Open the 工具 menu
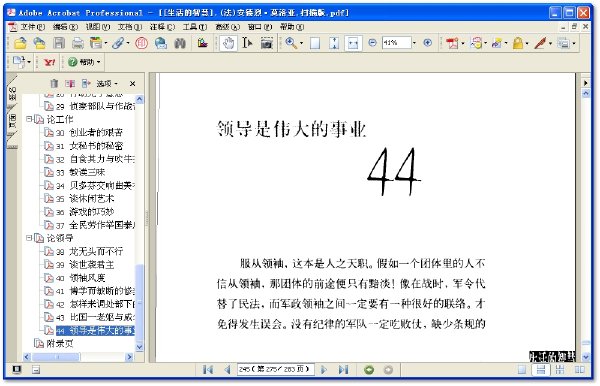This screenshot has height=386, width=600. 194,27
